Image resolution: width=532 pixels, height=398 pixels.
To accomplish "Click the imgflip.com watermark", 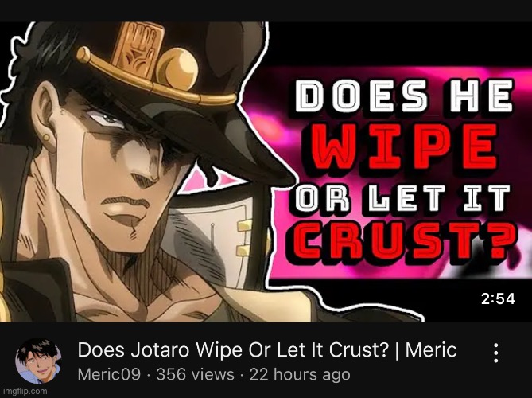I will click(x=25, y=391).
